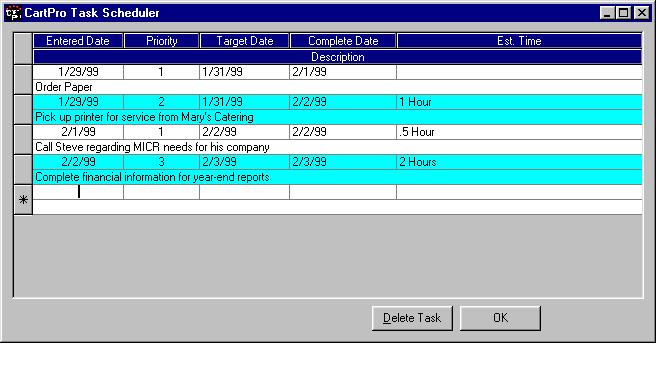Click Entered Date 2/1/99 cell

pos(78,132)
